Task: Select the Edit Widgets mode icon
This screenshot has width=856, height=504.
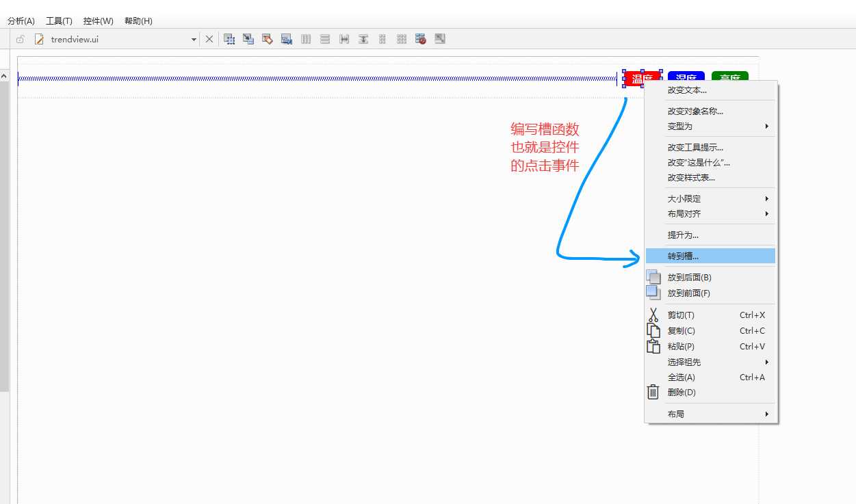Action: 229,39
